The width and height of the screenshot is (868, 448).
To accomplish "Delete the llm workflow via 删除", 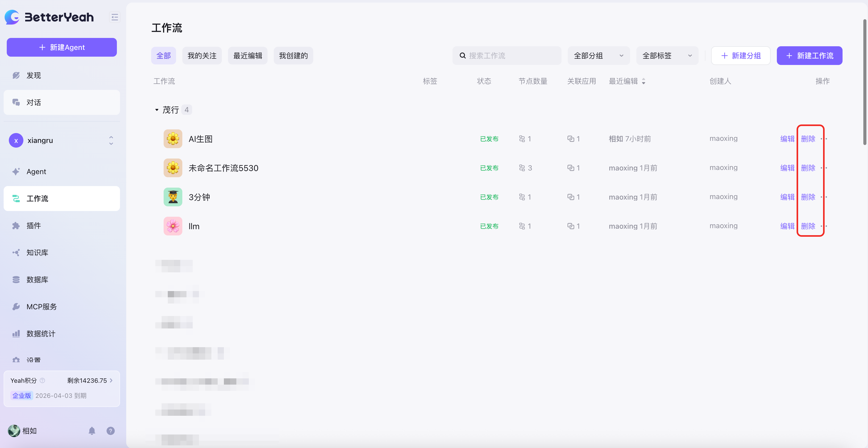I will pos(808,226).
